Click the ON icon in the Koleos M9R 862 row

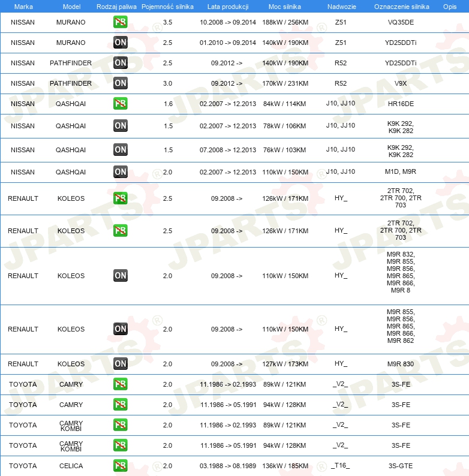pyautogui.click(x=121, y=329)
